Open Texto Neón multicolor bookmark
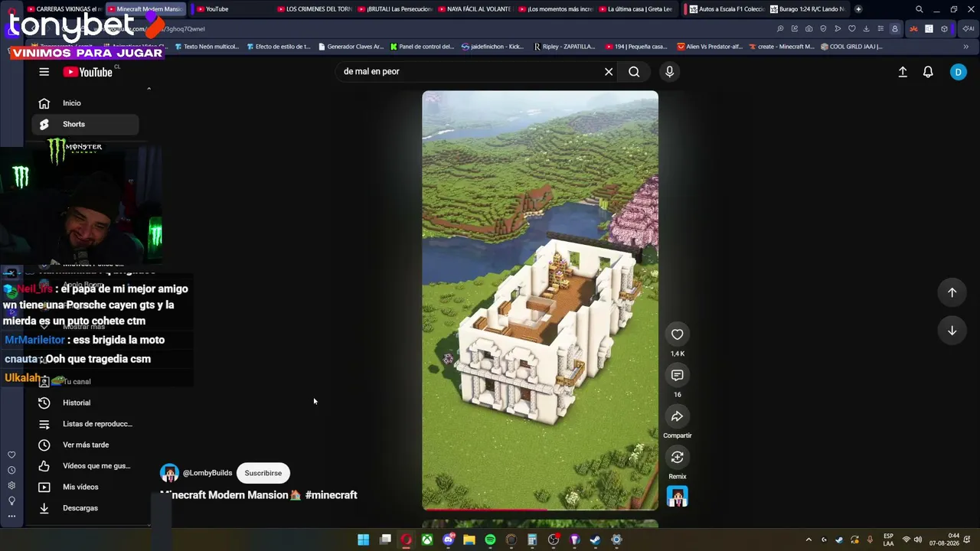Viewport: 980px width, 551px height. [x=206, y=47]
